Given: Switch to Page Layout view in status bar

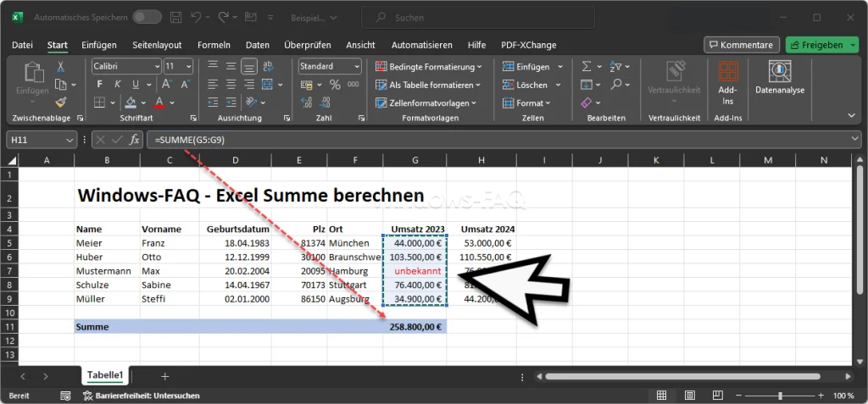Looking at the screenshot, I should pos(689,396).
